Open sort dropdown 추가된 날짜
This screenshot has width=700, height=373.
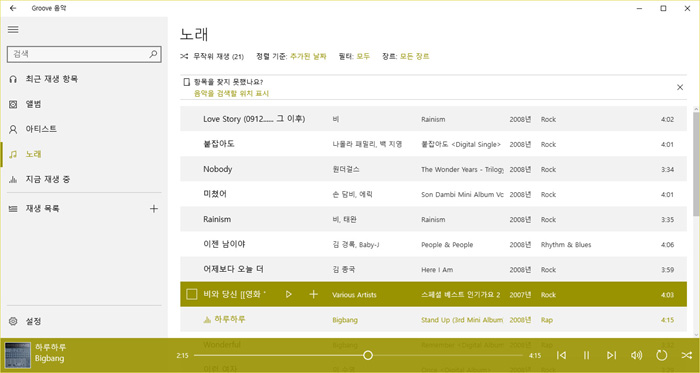(308, 56)
